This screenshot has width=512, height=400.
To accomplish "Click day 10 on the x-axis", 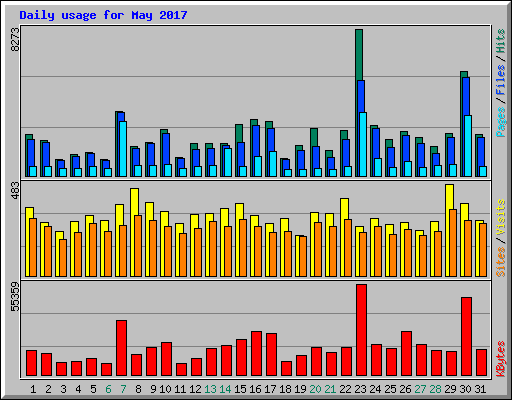I will point(165,389).
